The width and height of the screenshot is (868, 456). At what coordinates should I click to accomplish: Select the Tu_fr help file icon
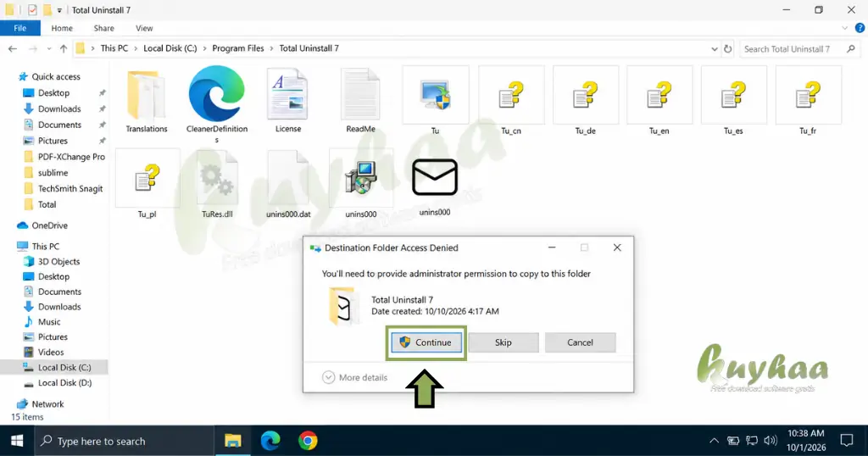pyautogui.click(x=808, y=95)
